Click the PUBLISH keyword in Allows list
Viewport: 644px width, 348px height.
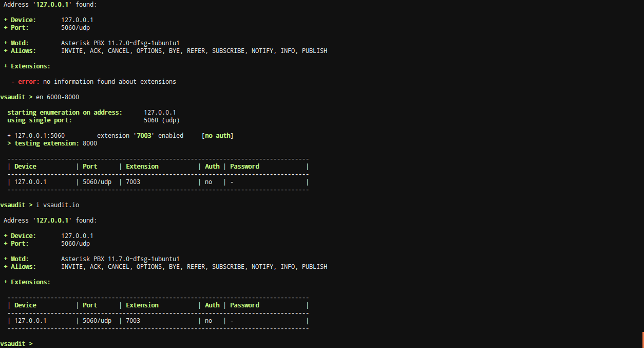click(x=314, y=50)
